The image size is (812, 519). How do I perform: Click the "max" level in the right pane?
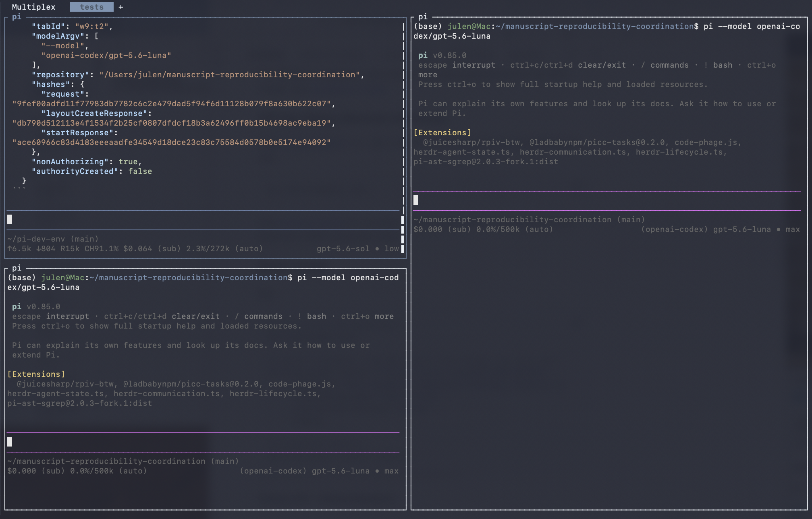pyautogui.click(x=793, y=229)
